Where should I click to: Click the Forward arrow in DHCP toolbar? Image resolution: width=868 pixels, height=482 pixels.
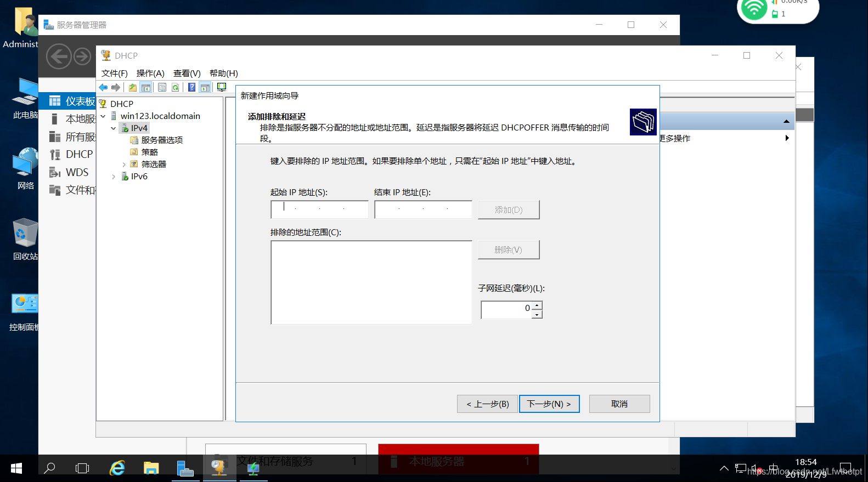[116, 87]
